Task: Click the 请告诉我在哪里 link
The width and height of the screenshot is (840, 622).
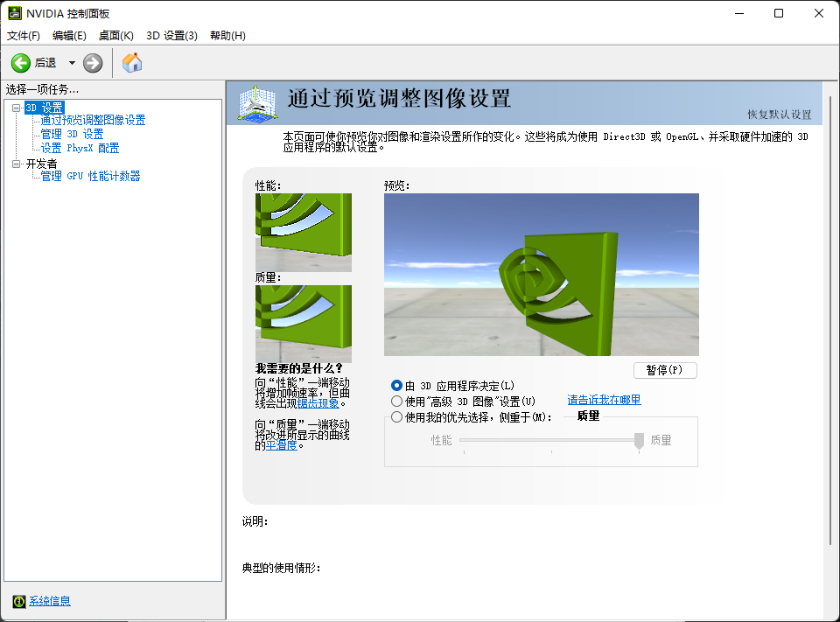Action: [x=604, y=401]
